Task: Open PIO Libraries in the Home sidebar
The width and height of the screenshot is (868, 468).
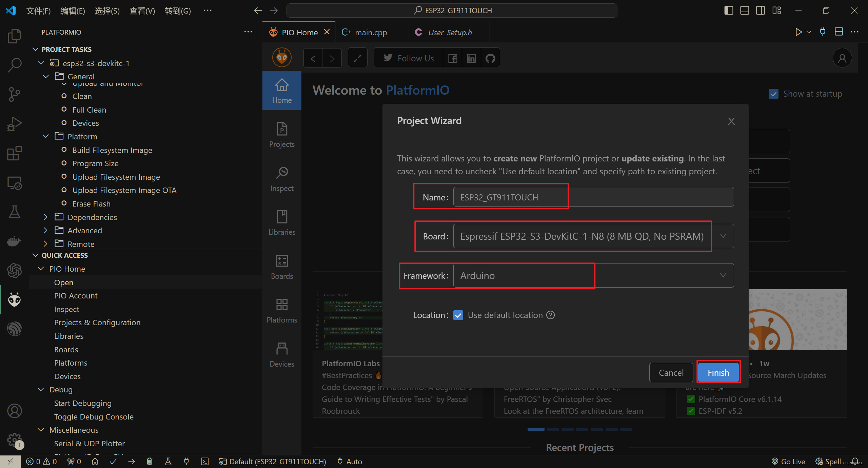Action: [x=281, y=222]
